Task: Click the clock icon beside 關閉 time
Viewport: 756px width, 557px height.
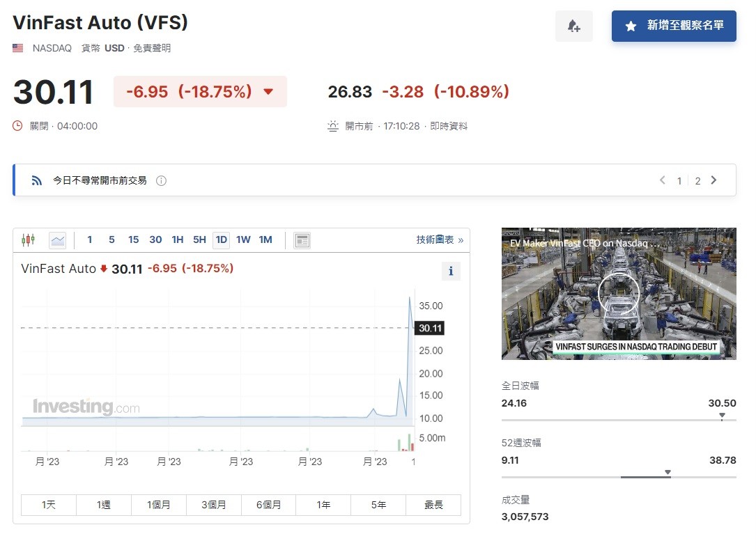Action: point(17,126)
